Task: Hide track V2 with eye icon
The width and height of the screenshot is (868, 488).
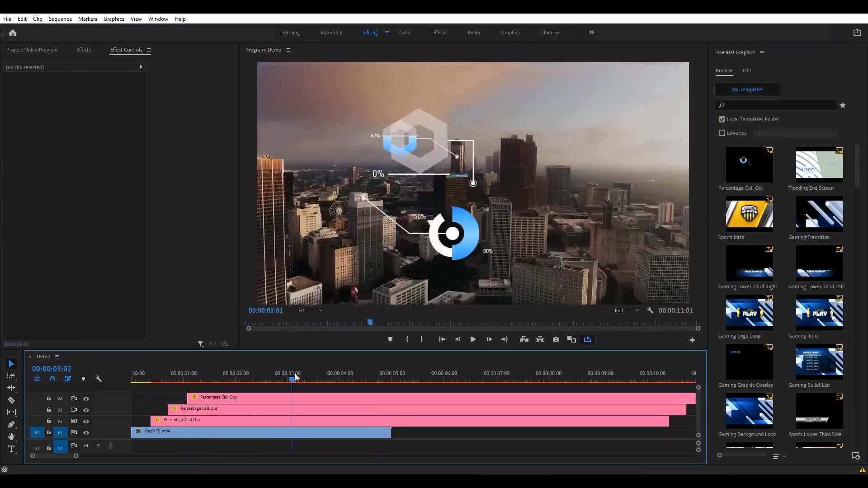Action: tap(86, 422)
